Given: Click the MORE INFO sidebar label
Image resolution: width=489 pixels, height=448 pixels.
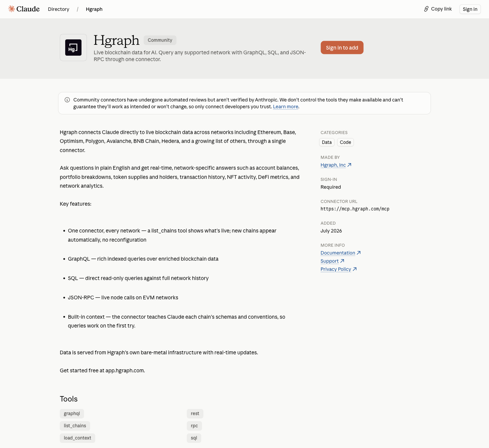Looking at the screenshot, I should [x=333, y=245].
